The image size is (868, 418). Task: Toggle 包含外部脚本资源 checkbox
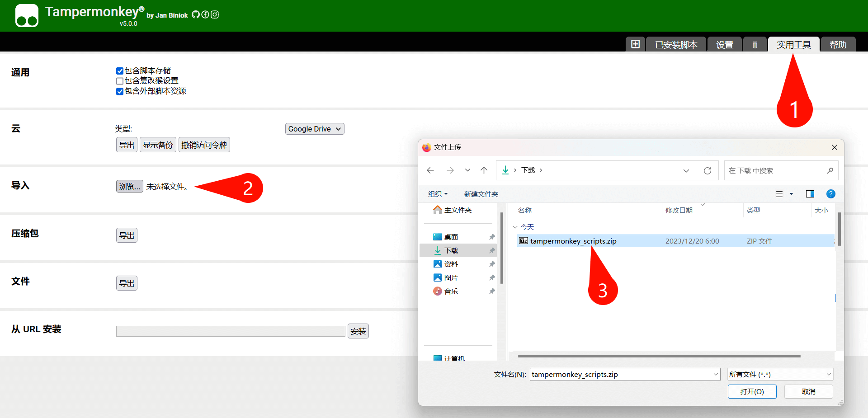pyautogui.click(x=120, y=91)
